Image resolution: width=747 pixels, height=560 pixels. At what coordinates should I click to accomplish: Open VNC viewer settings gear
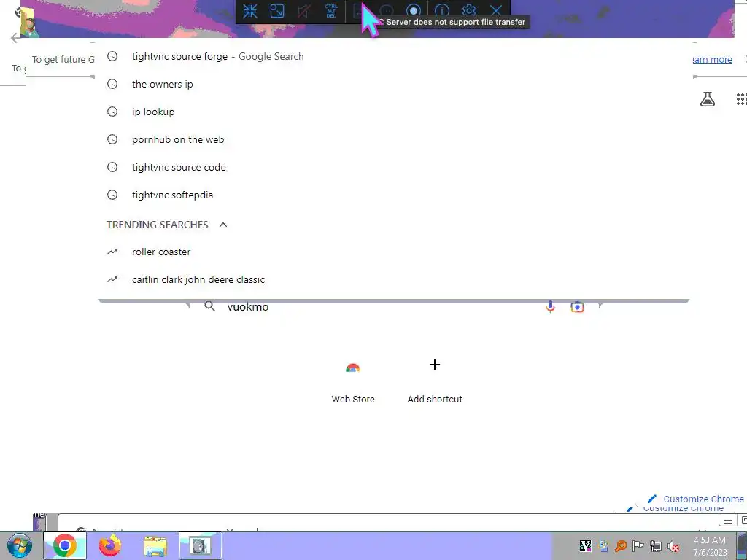point(469,10)
